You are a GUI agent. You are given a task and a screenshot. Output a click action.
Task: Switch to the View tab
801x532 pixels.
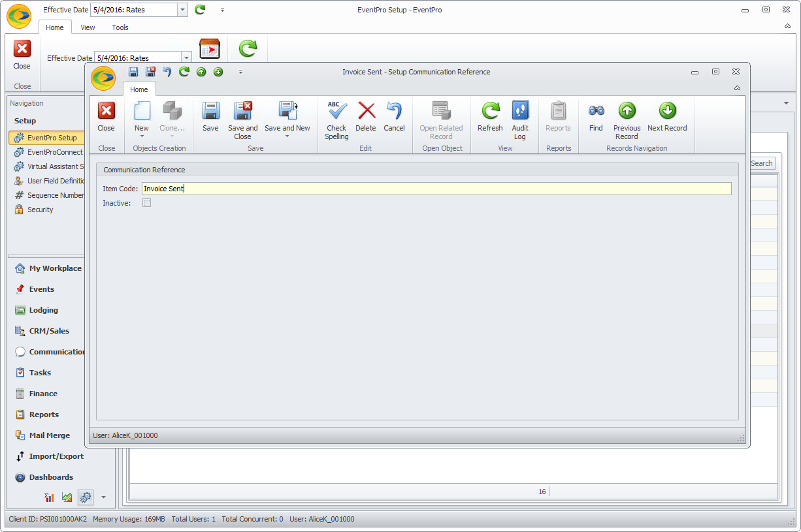[88, 27]
